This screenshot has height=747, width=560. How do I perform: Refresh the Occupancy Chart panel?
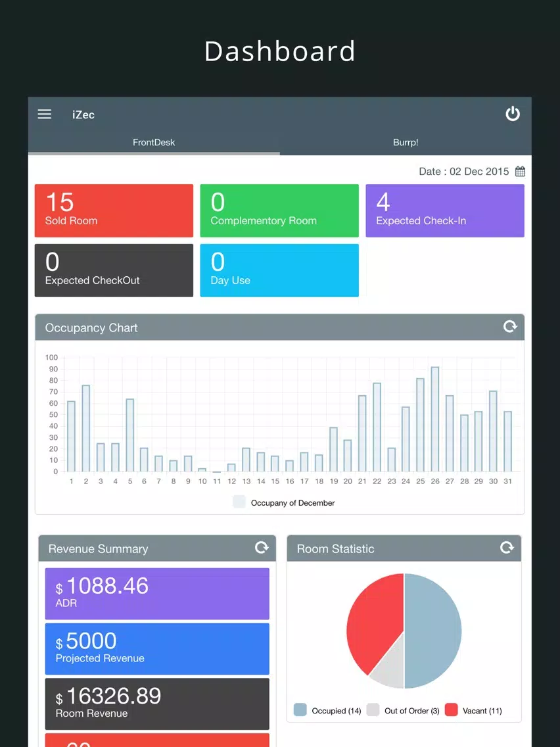coord(510,326)
